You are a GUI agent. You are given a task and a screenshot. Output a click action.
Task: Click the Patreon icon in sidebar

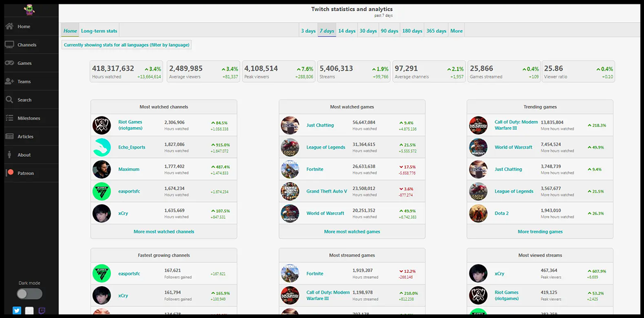click(9, 173)
